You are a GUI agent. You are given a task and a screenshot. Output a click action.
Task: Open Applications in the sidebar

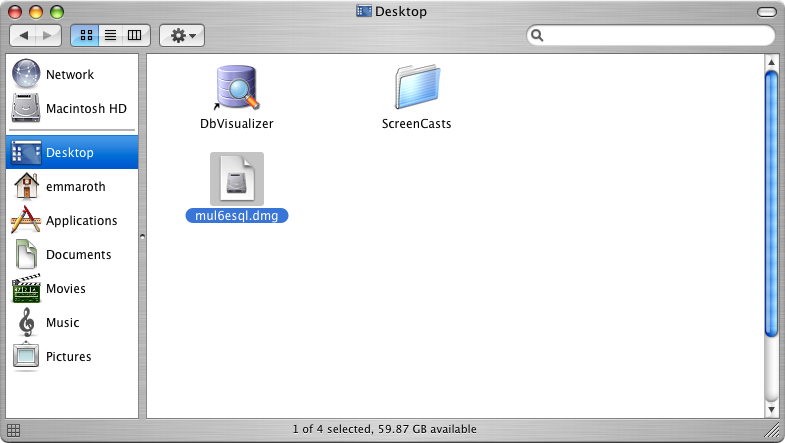coord(72,220)
